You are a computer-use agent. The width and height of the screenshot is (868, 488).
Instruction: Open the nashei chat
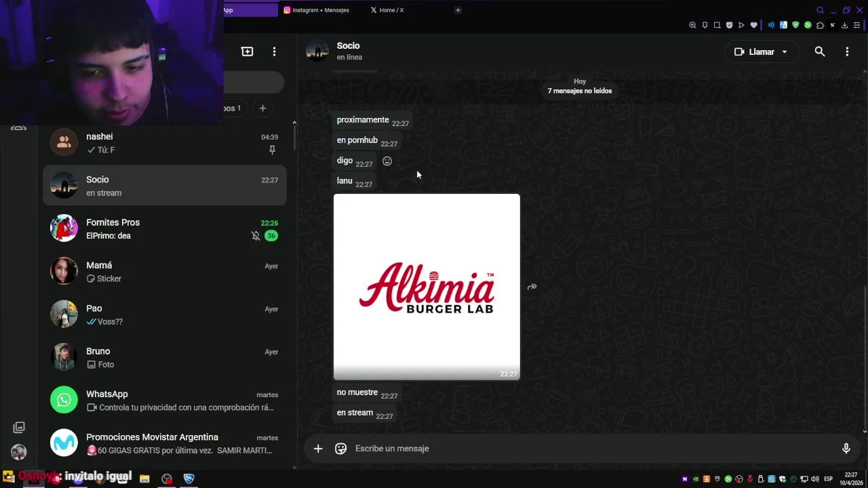click(x=164, y=143)
